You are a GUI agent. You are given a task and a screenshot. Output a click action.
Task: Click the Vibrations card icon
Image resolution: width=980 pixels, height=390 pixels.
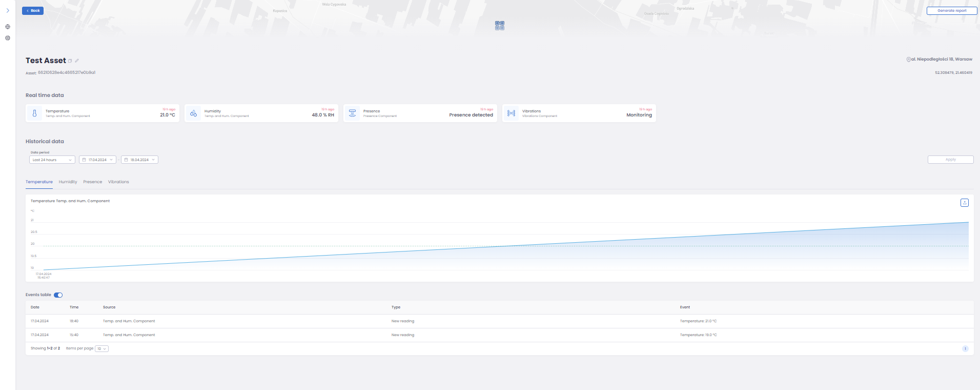[x=511, y=113]
